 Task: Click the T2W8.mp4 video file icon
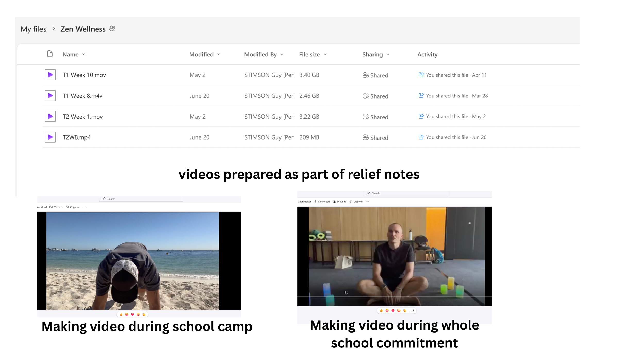(50, 137)
